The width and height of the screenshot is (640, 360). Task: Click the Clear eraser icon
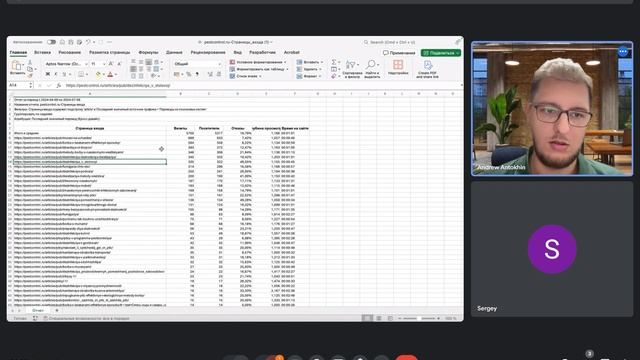coord(334,76)
